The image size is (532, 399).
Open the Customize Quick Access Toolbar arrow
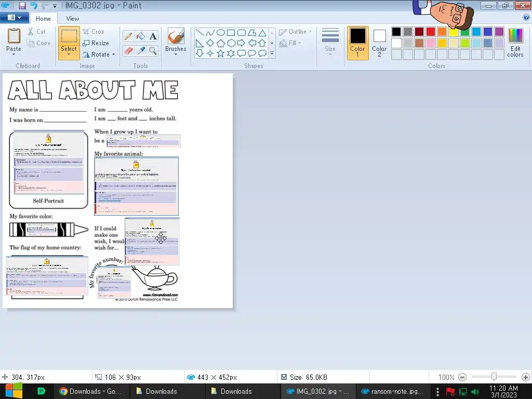55,6
